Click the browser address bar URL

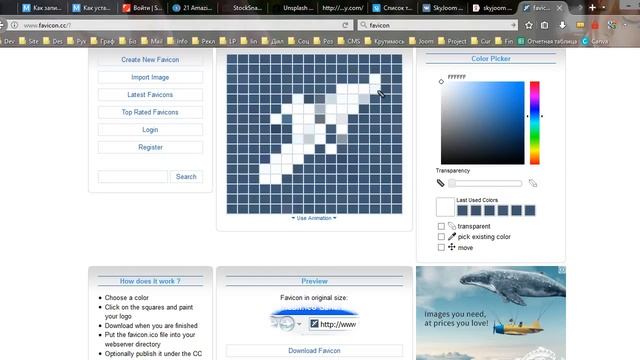[x=180, y=25]
